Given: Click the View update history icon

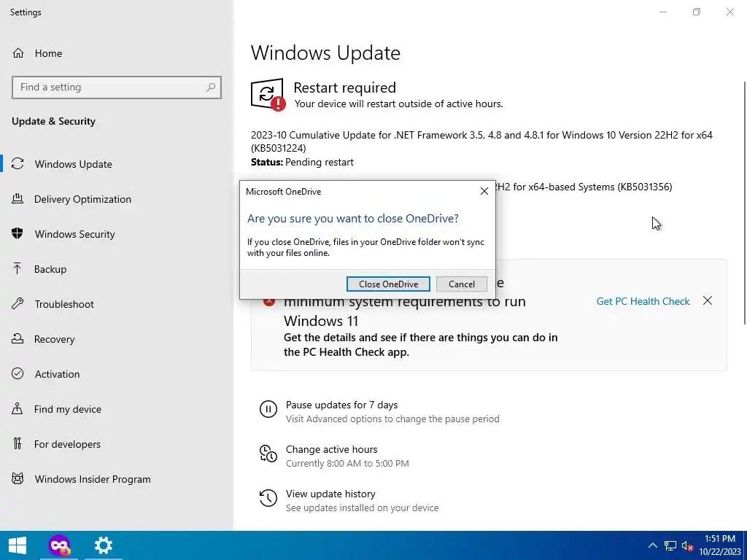Looking at the screenshot, I should point(268,498).
